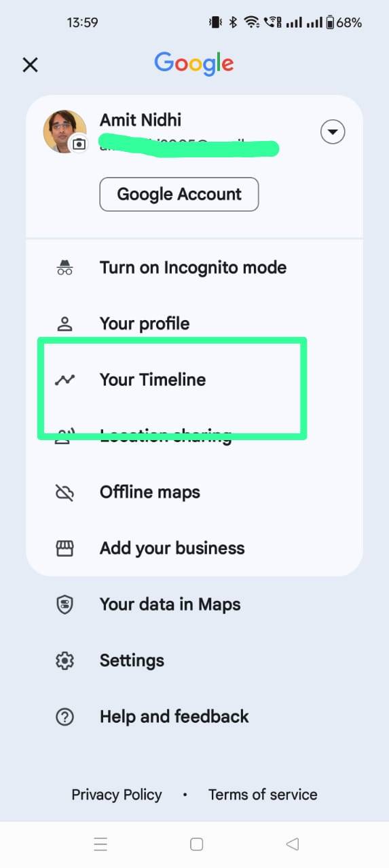The image size is (389, 868).
Task: Tap the Android back navigation triangle
Action: coord(293,844)
